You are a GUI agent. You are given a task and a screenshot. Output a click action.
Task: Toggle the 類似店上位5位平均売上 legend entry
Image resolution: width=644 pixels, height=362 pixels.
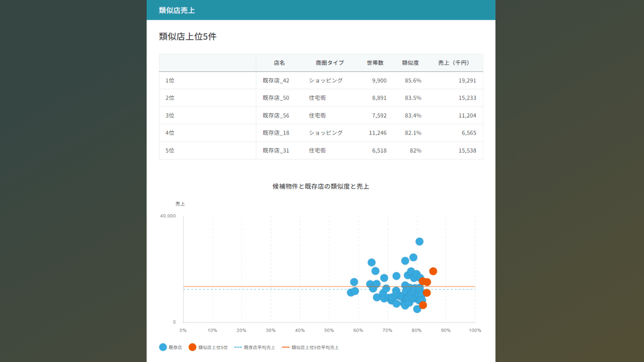pyautogui.click(x=310, y=347)
